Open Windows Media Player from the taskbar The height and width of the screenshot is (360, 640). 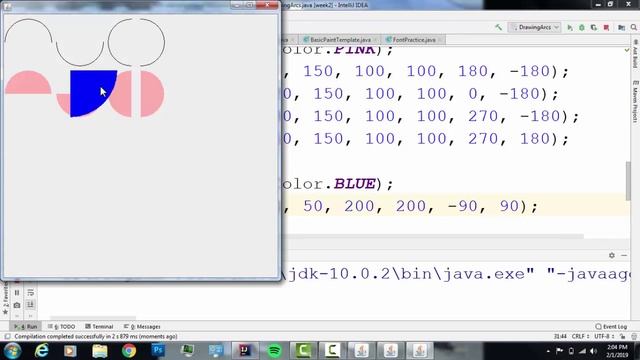[70, 351]
